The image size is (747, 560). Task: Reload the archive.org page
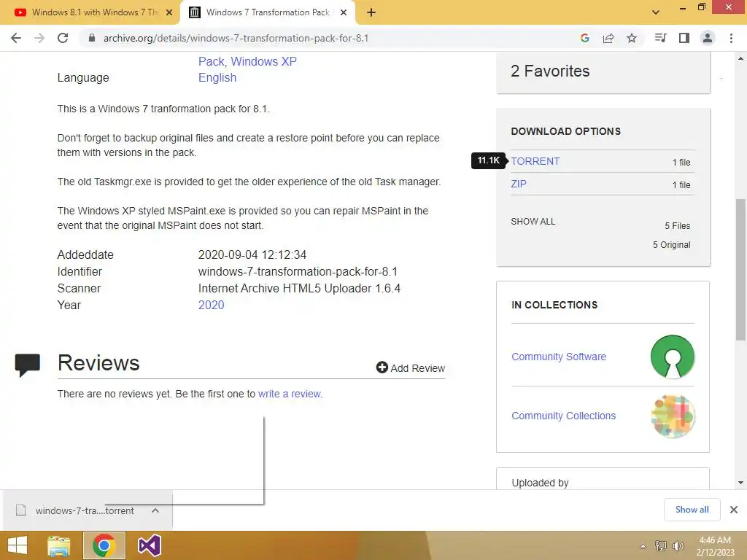(63, 38)
